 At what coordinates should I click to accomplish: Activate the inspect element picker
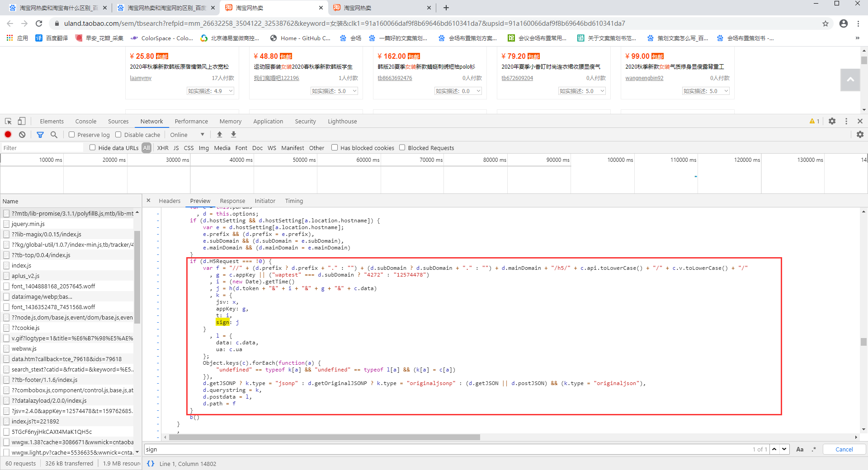(8, 121)
